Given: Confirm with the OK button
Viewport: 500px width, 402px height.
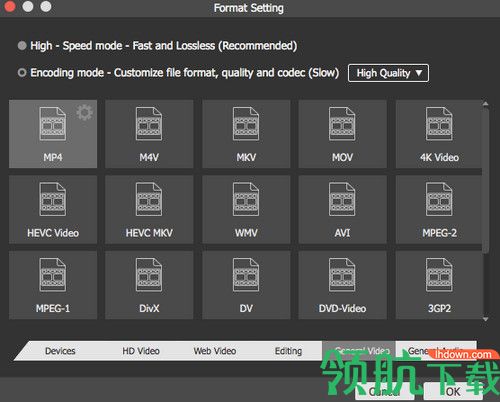Looking at the screenshot, I should (x=453, y=391).
